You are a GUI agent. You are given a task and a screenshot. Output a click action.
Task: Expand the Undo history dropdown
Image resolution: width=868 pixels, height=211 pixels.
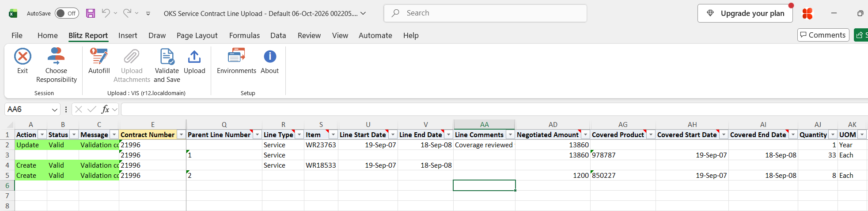click(x=115, y=13)
